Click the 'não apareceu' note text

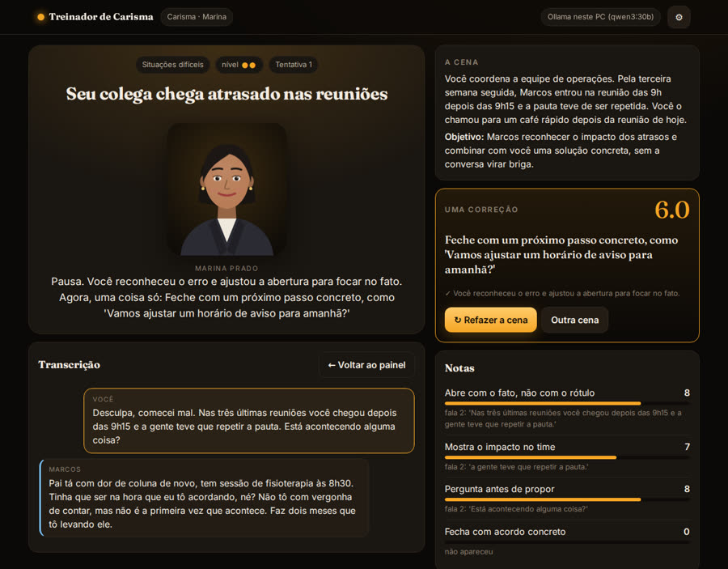pyautogui.click(x=469, y=552)
